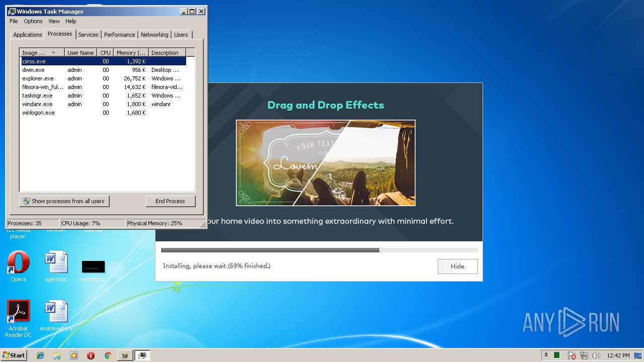Viewport: 644px width, 362px height.
Task: Maximize the Task Manager window
Action: point(192,11)
